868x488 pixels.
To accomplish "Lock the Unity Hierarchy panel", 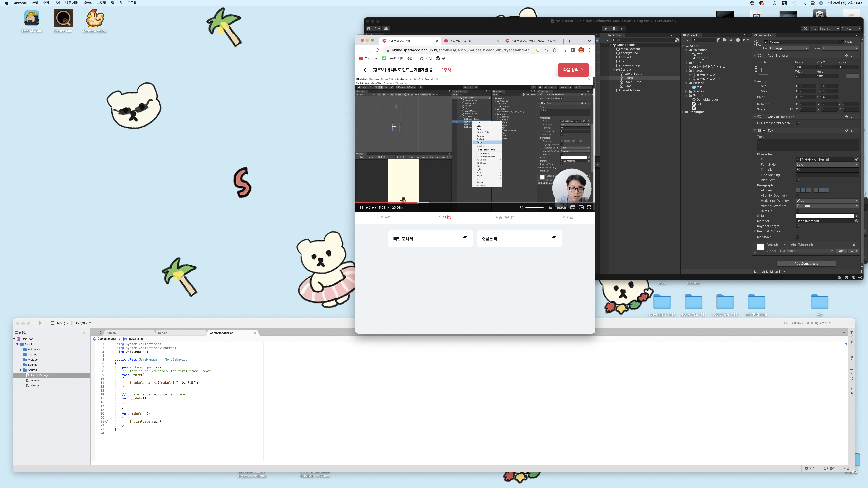I will point(672,35).
